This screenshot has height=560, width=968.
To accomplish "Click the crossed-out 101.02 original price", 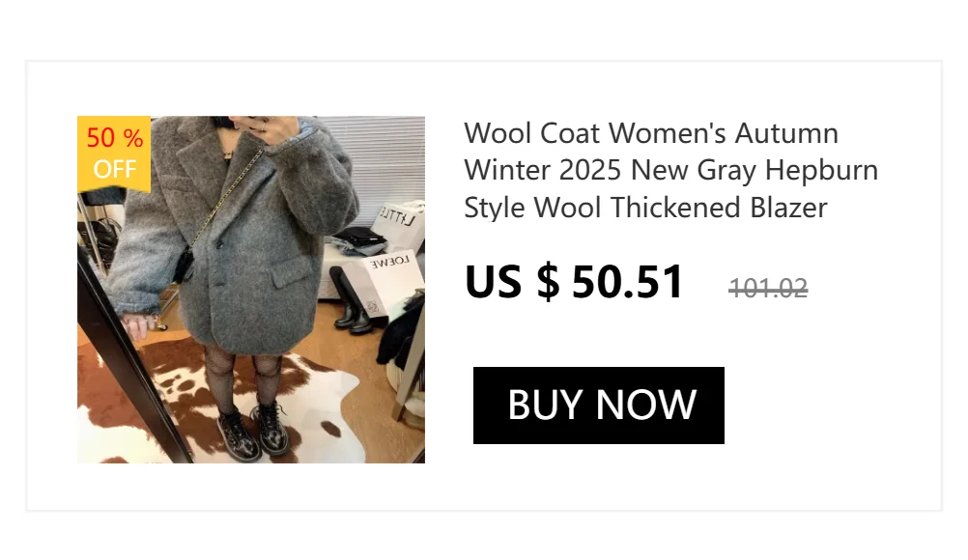I will (768, 288).
